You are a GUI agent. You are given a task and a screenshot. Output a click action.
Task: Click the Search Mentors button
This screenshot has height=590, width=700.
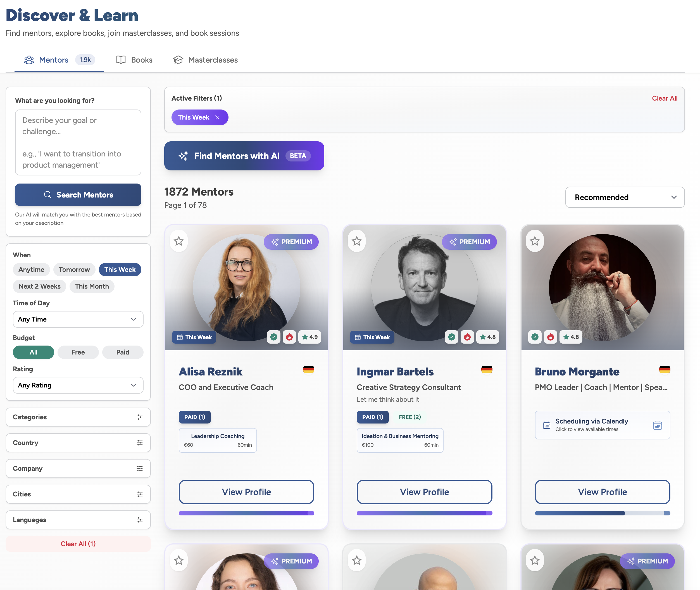78,195
